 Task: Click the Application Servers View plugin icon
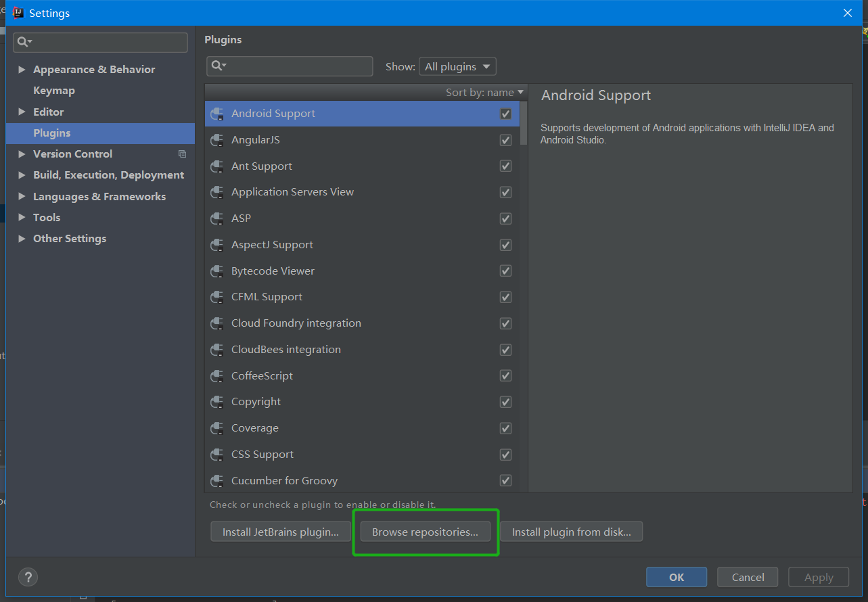click(x=217, y=192)
